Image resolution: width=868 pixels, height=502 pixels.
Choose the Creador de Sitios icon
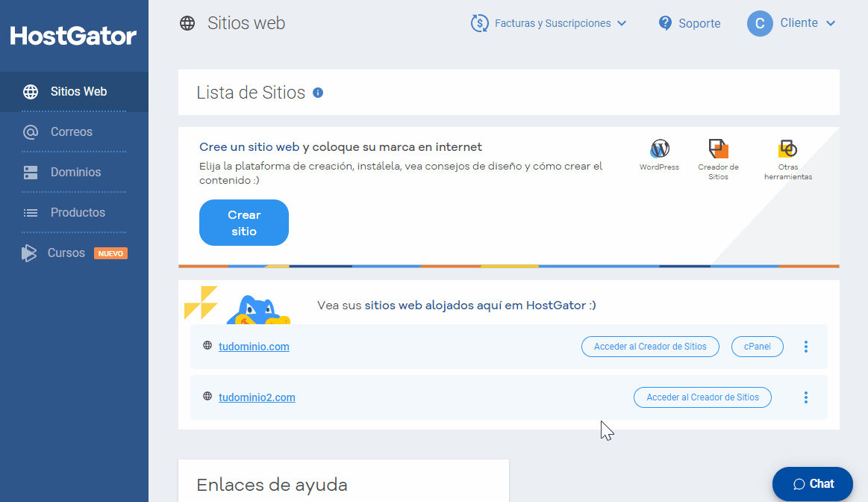coord(719,149)
